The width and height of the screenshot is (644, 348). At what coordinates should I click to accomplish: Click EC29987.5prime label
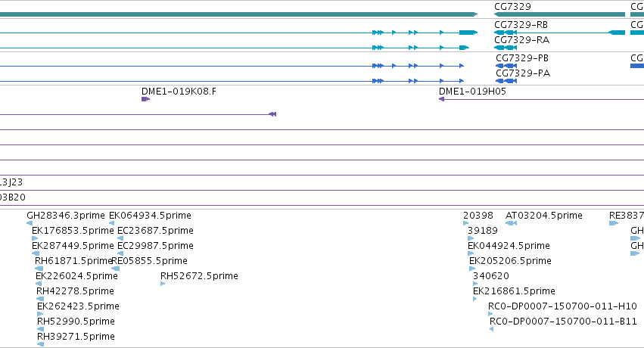click(155, 246)
